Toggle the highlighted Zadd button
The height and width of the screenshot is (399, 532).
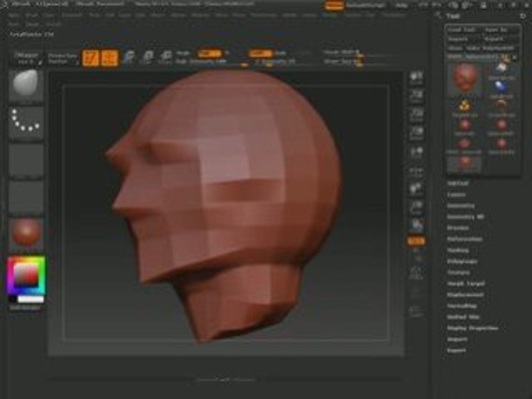260,53
